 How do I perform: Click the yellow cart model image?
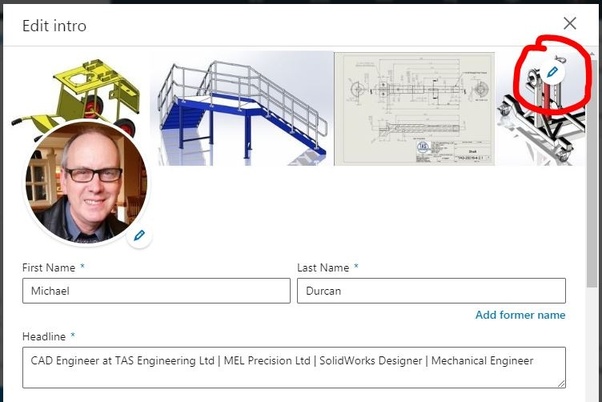(77, 94)
